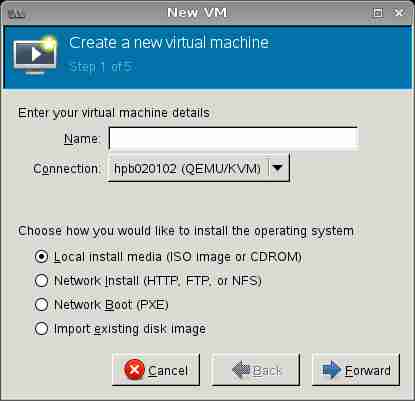Click the Connection label
Viewport: 415px width, 401px height.
67,169
